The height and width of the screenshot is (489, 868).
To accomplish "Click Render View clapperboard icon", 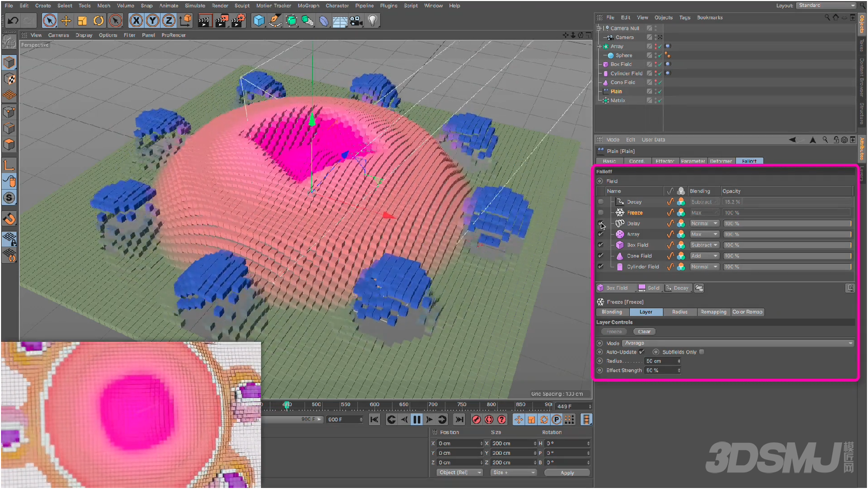I will [205, 21].
